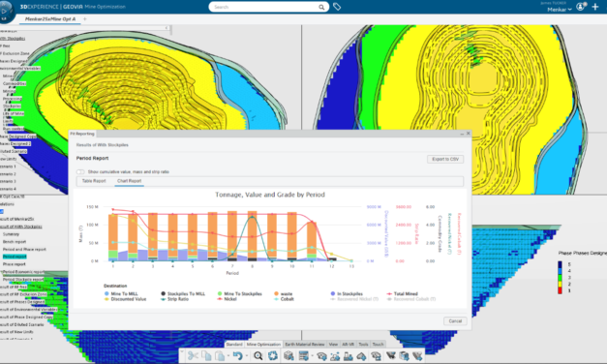Open the Phase report tree item
Image resolution: width=607 pixels, height=364 pixels.
(14, 264)
